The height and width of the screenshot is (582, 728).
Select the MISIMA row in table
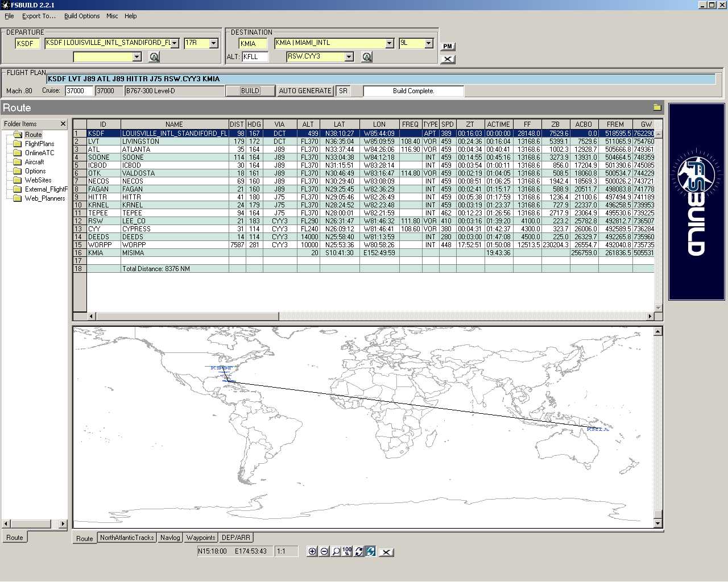pos(364,253)
